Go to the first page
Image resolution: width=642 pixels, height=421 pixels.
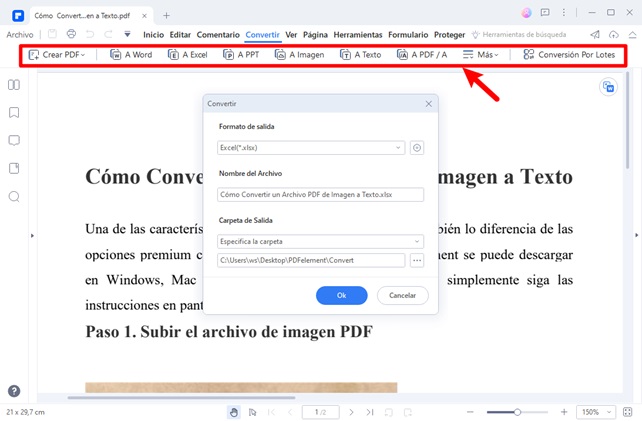pos(271,412)
